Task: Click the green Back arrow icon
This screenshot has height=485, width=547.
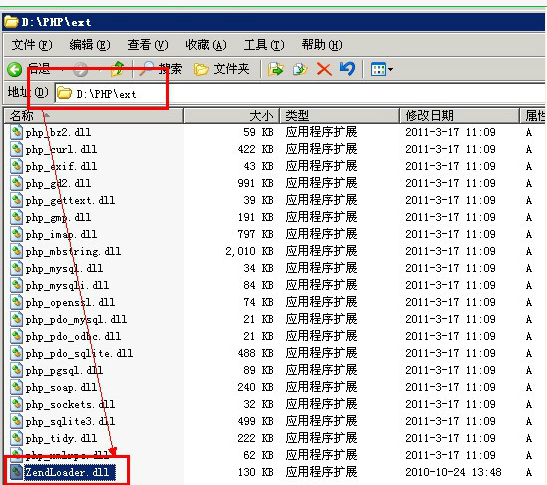Action: pyautogui.click(x=15, y=69)
